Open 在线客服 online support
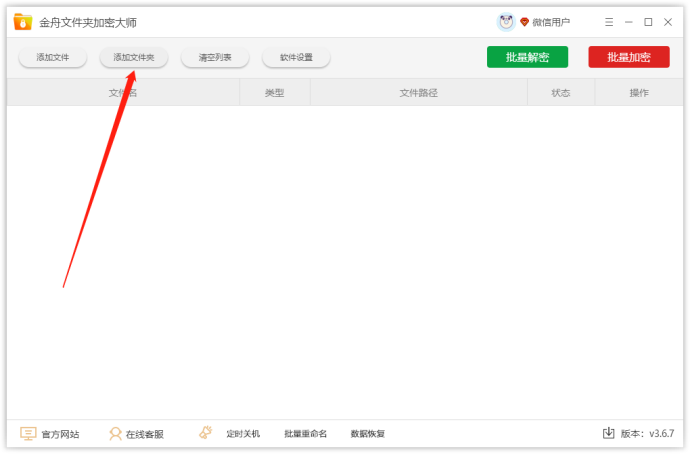 pos(145,434)
